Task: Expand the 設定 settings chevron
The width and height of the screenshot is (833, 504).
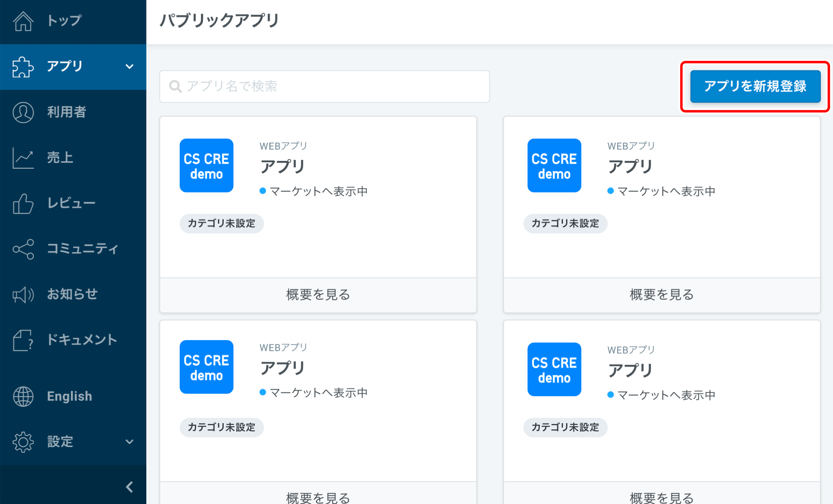Action: pyautogui.click(x=129, y=442)
